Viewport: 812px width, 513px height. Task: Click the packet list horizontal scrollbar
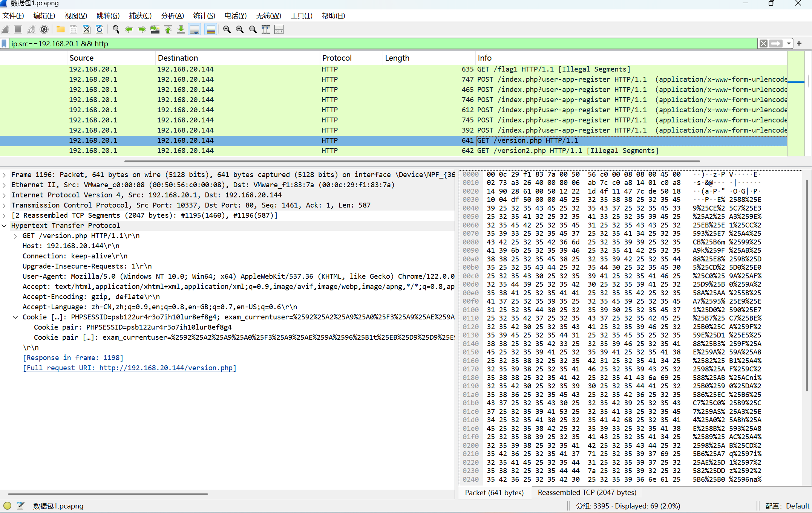click(x=412, y=161)
